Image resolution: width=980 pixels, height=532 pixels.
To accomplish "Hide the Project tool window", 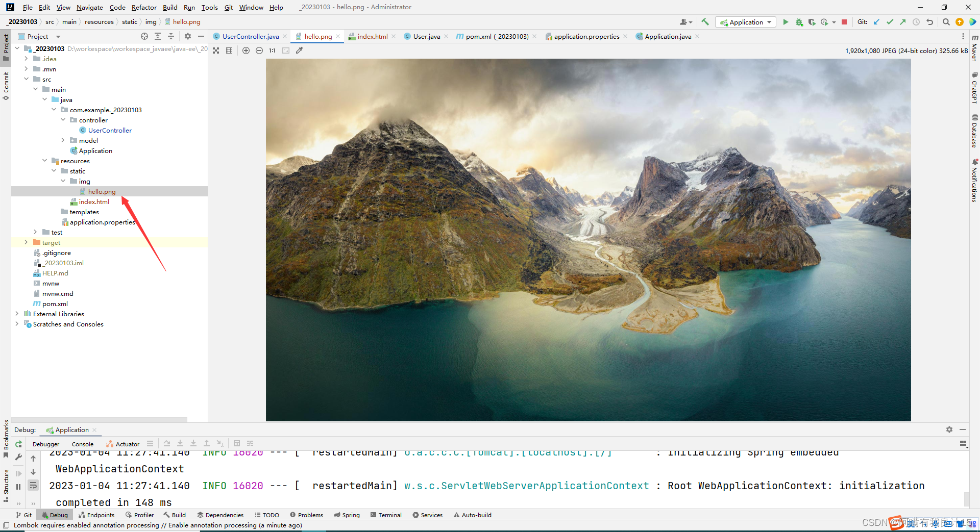I will point(201,36).
